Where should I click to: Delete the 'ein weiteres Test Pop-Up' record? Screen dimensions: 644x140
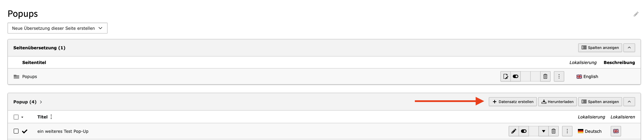[554, 131]
